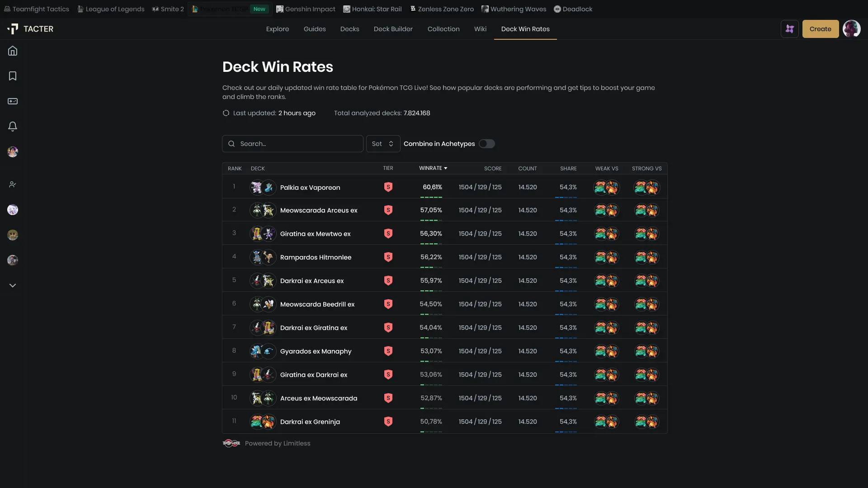Click the refresh icon beside Last updated
The width and height of the screenshot is (868, 488).
226,113
